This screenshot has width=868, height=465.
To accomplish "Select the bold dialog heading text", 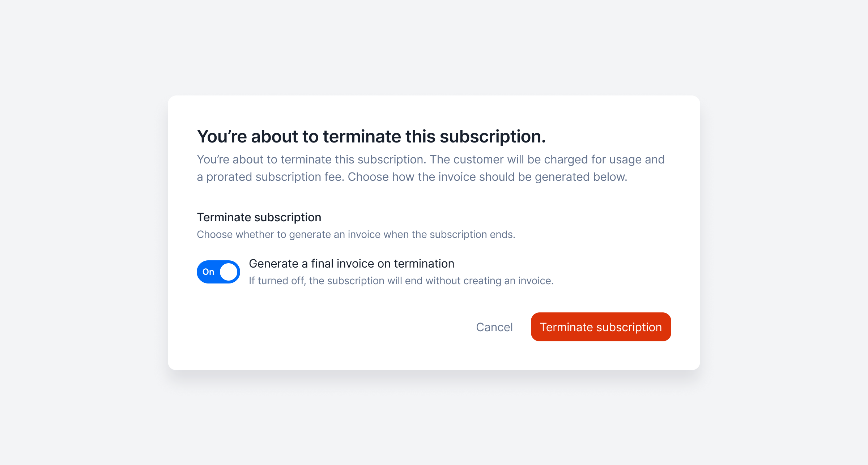I will pyautogui.click(x=371, y=136).
